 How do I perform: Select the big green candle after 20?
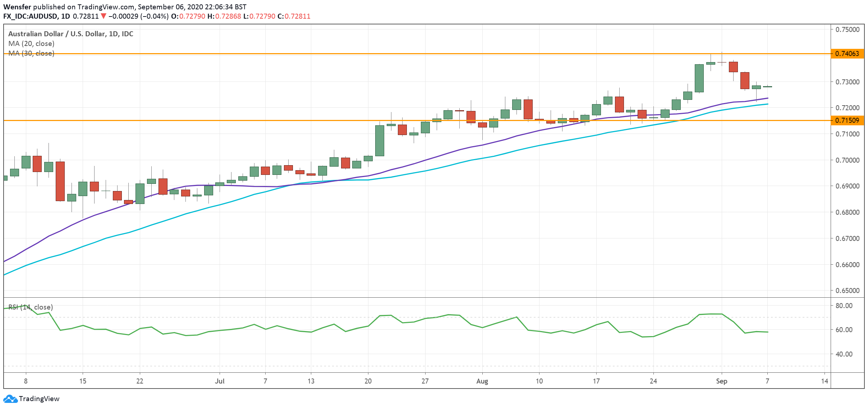pos(380,140)
